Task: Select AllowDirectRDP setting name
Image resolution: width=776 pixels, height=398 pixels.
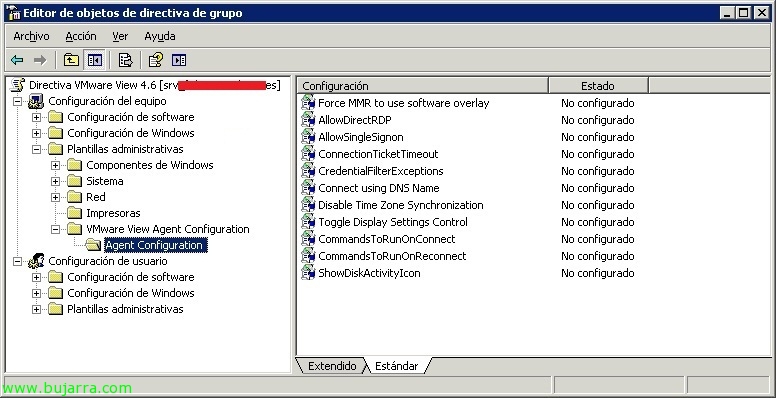Action: click(355, 120)
